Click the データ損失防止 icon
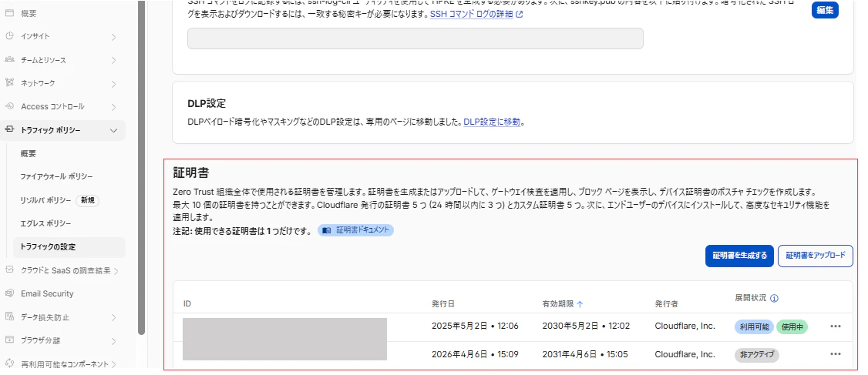The height and width of the screenshot is (375, 868). (x=9, y=317)
